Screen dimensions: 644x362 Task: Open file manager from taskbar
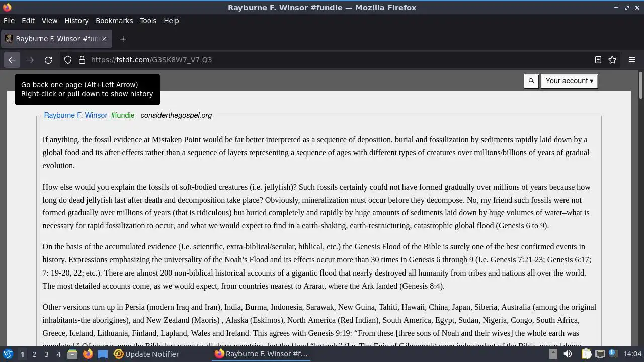(x=72, y=354)
